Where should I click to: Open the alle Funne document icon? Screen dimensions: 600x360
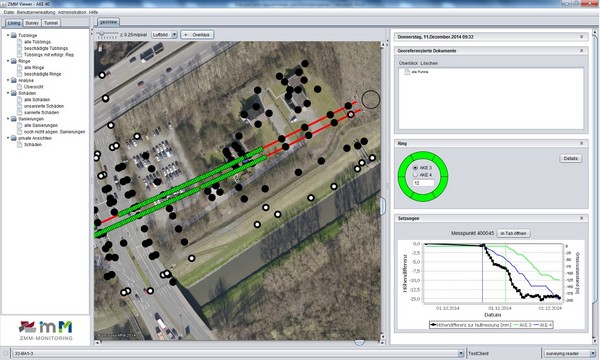[x=408, y=72]
